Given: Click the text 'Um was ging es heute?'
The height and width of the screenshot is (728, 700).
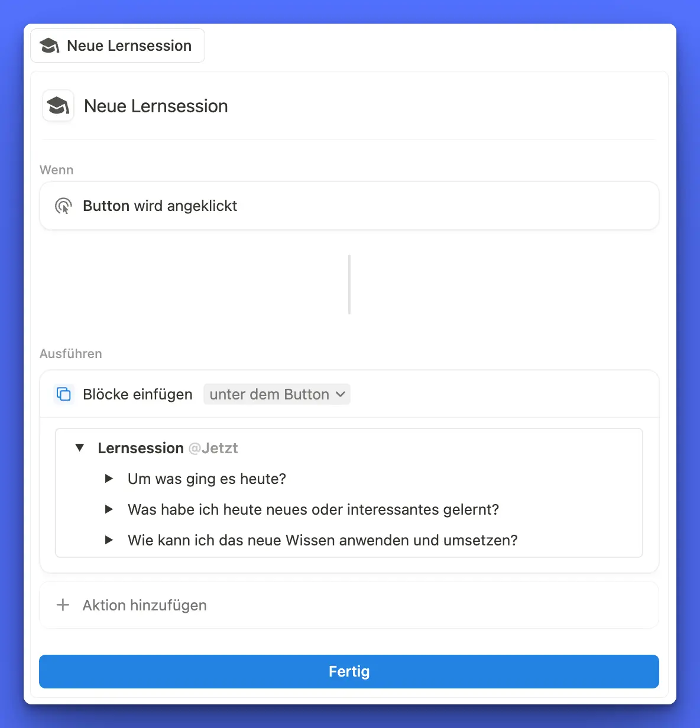Looking at the screenshot, I should click(x=207, y=479).
